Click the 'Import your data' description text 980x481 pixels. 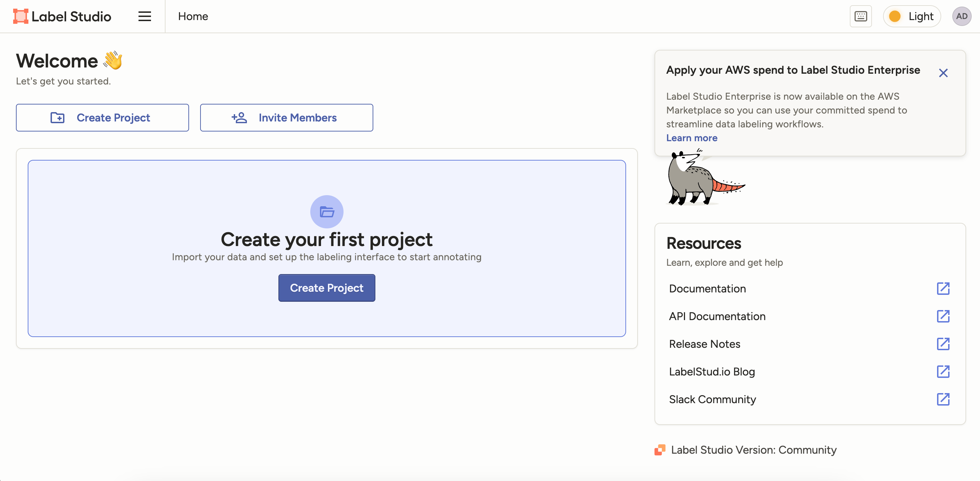tap(327, 257)
